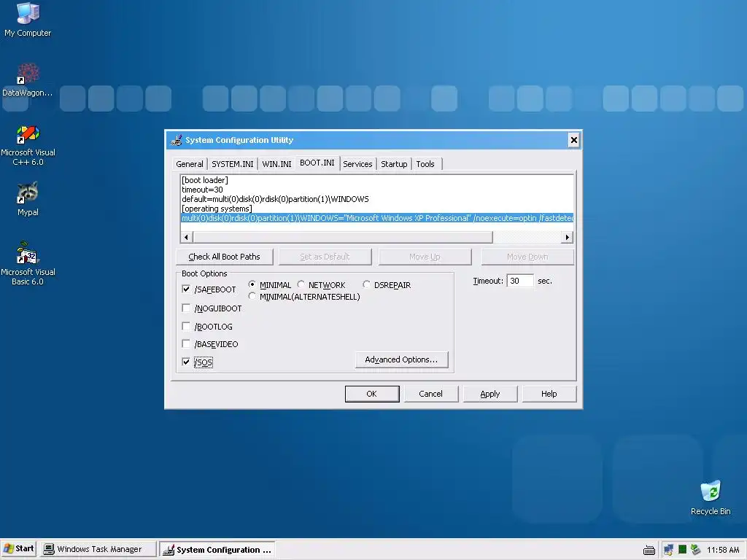Select the highlighted Windows XP Professional boot entry
This screenshot has width=747, height=560.
[x=377, y=218]
